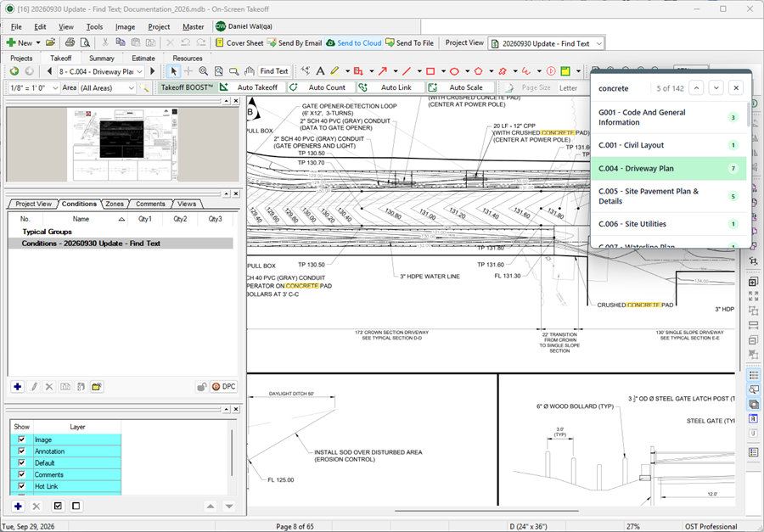
Task: Select the Pan hand tool
Action: (249, 71)
